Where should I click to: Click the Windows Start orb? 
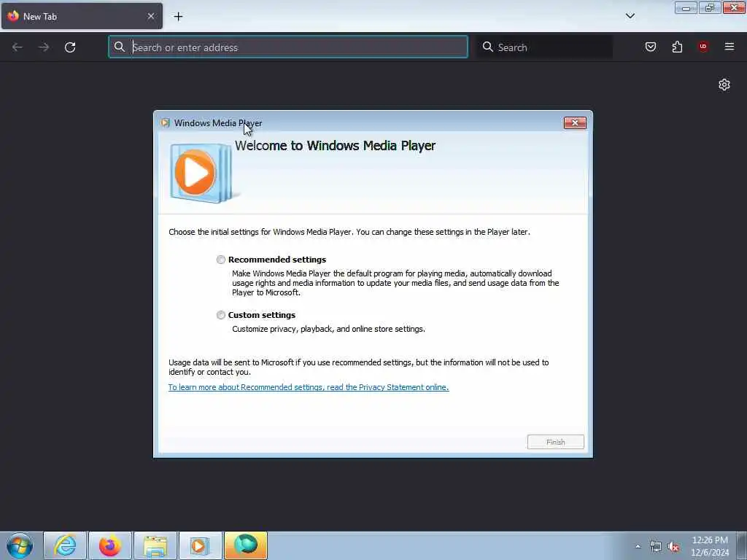point(20,545)
